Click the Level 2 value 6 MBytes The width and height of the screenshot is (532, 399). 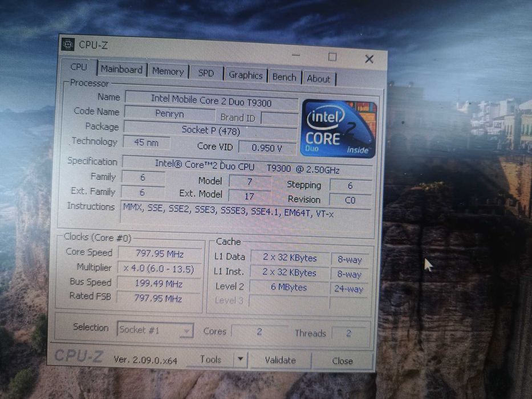click(289, 287)
